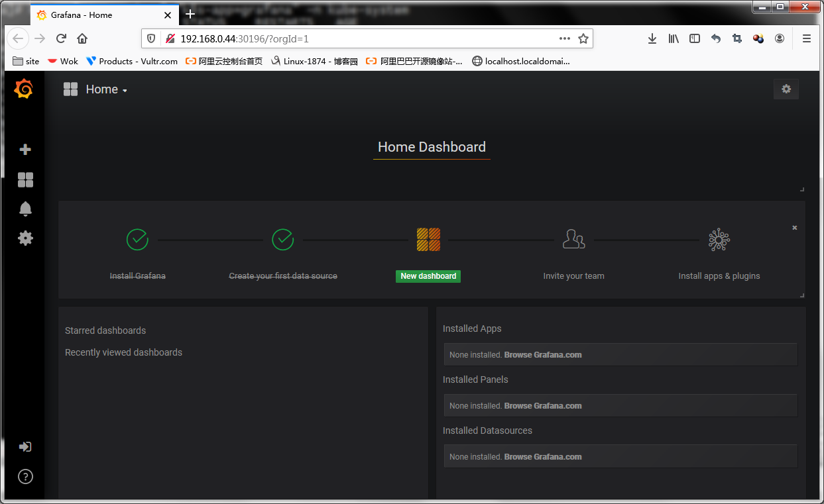Close the Grafana - Home tab
The width and height of the screenshot is (824, 504).
pyautogui.click(x=168, y=15)
